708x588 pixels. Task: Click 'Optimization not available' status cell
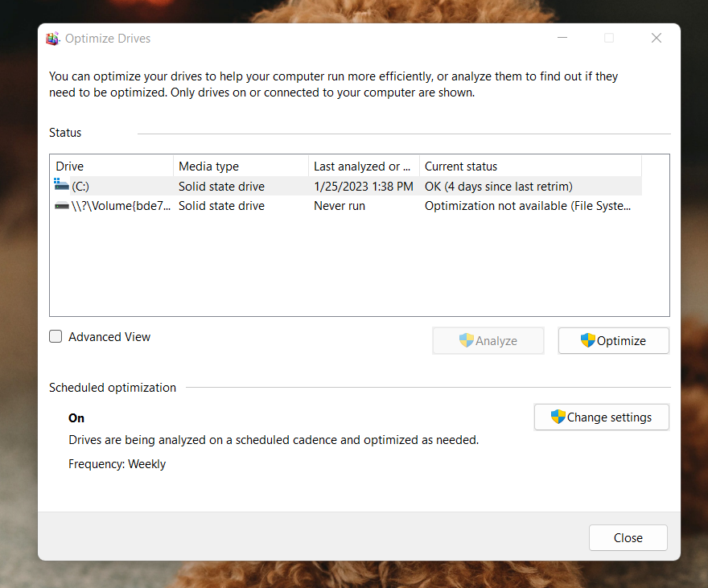coord(528,206)
